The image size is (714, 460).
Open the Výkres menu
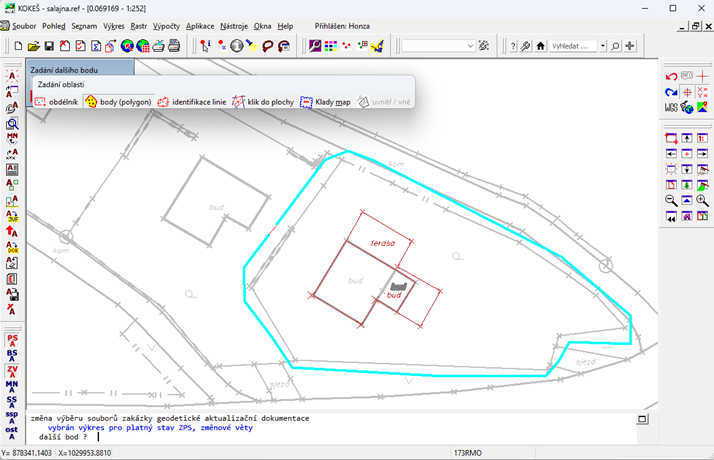point(113,26)
